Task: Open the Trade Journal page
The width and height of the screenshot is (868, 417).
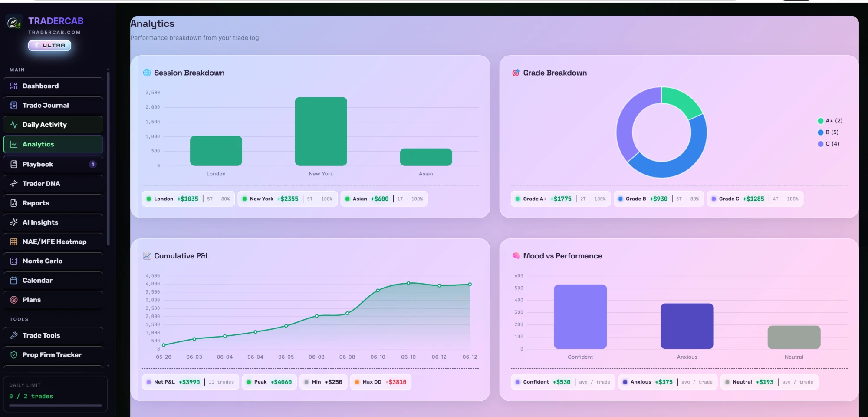Action: coord(53,106)
